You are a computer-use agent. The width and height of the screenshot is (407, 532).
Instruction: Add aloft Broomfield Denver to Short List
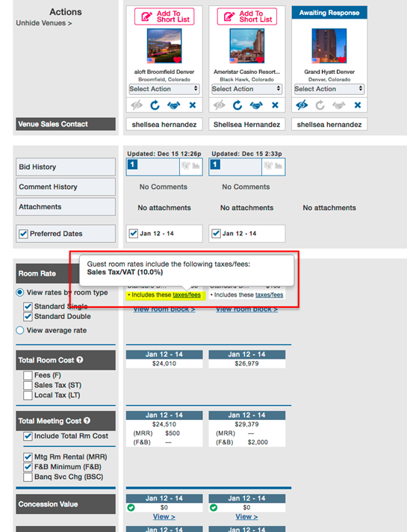[164, 16]
